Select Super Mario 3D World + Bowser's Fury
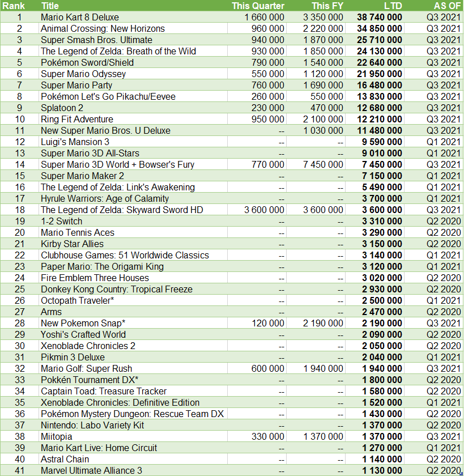Image resolution: width=464 pixels, height=476 pixels. pos(133,164)
